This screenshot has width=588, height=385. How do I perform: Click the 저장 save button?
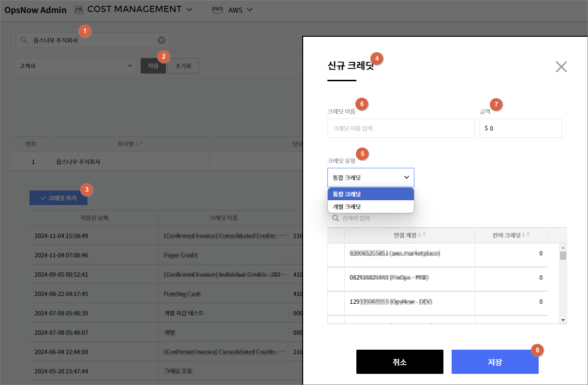tap(495, 362)
